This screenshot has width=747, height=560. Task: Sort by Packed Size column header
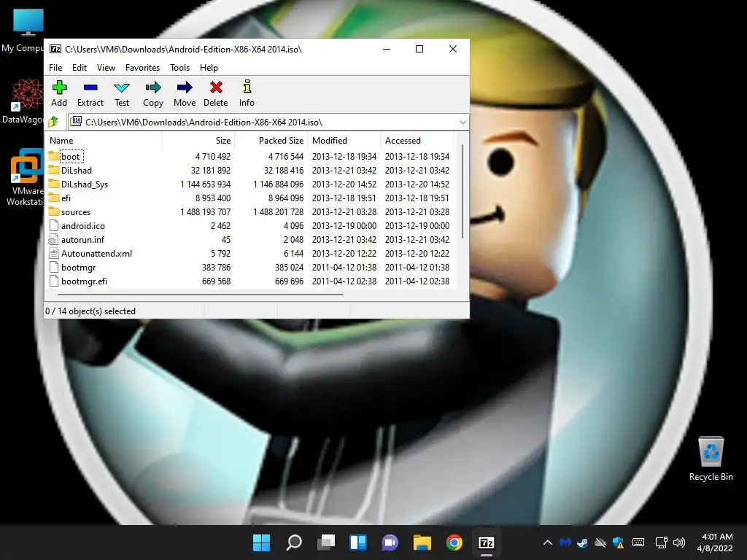coord(271,141)
